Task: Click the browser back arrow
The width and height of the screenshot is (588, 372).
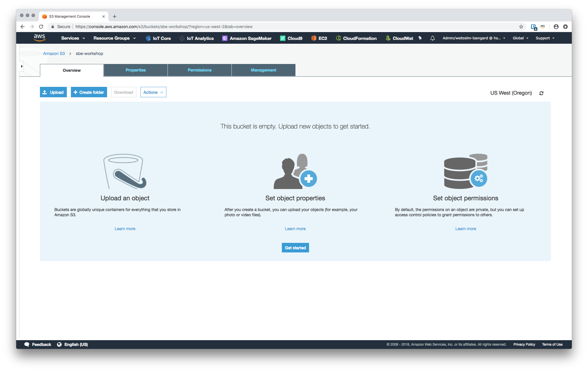Action: pos(23,27)
